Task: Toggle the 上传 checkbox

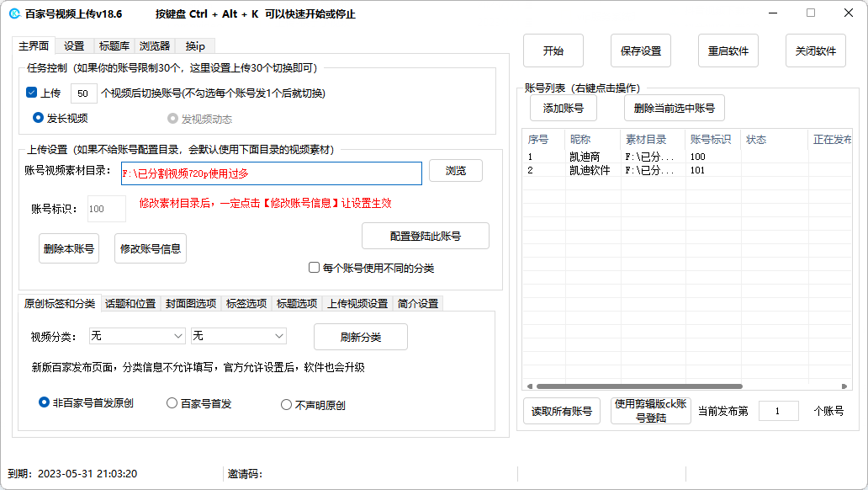Action: click(32, 93)
